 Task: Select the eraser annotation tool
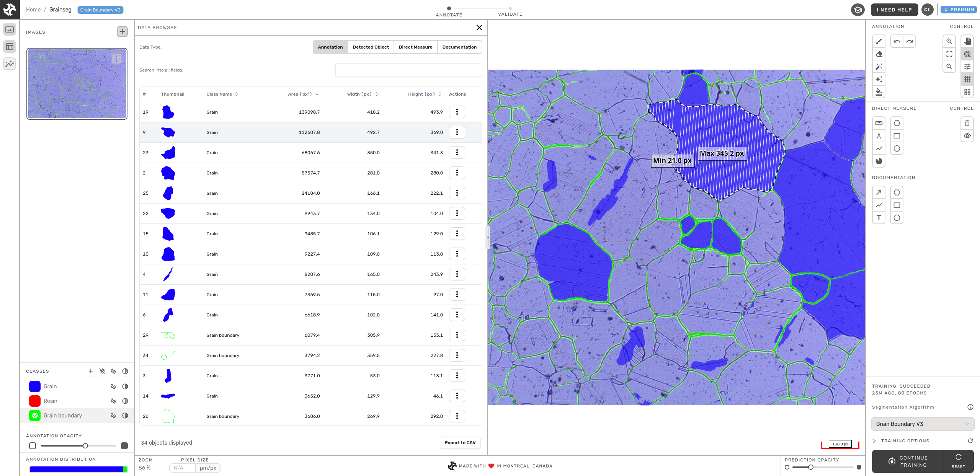(x=879, y=54)
